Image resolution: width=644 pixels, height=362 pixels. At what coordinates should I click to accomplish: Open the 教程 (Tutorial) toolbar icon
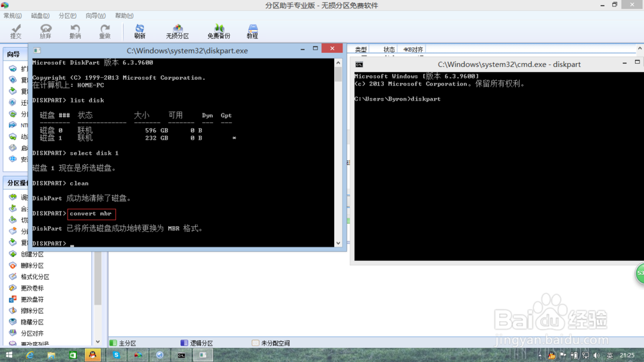click(252, 31)
